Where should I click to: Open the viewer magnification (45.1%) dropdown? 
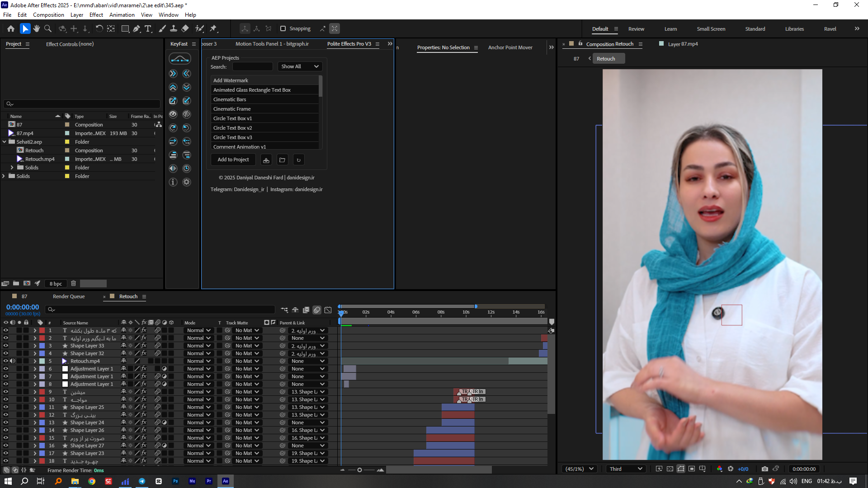(579, 469)
